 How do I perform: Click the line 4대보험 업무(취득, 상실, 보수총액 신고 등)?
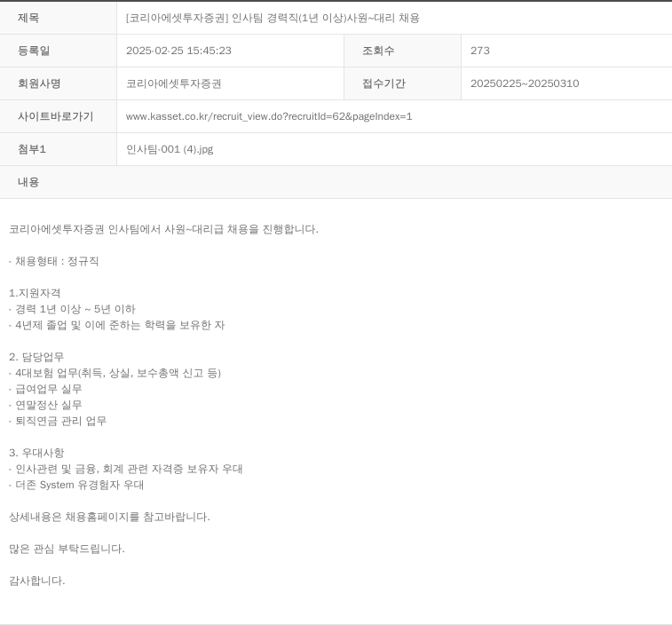[x=115, y=373]
